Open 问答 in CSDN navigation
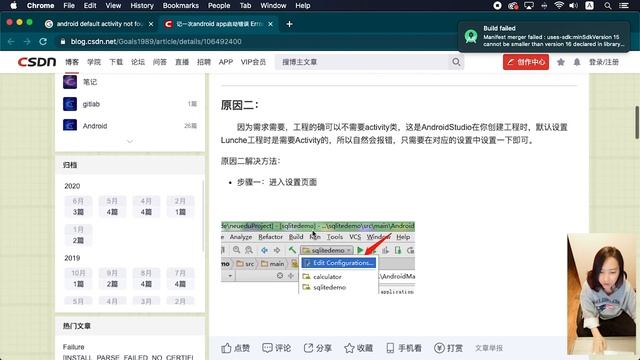 coord(160,62)
